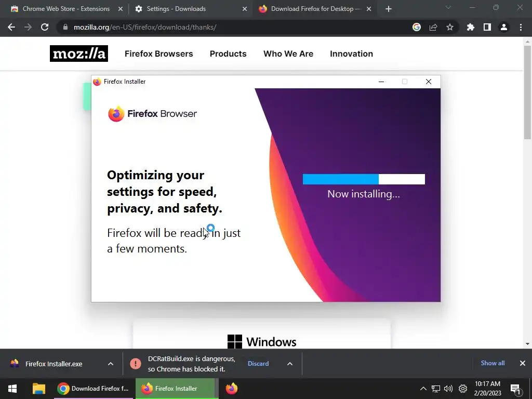Viewport: 532px width, 399px height.
Task: Go back using Chrome's back arrow
Action: point(11,27)
